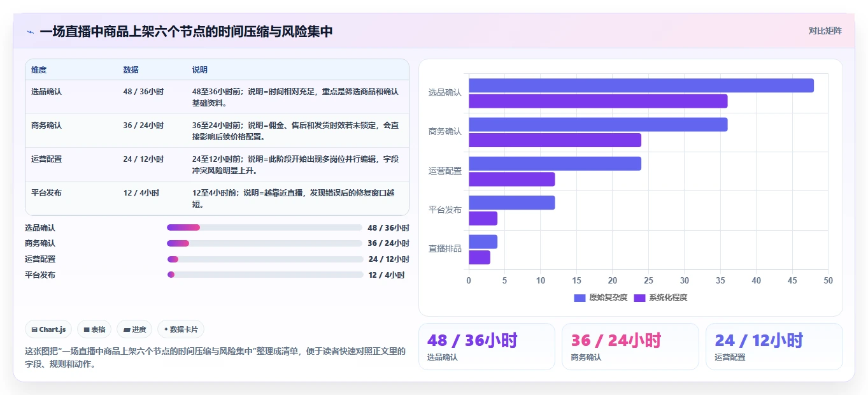Select the 表格 chip

pos(94,329)
